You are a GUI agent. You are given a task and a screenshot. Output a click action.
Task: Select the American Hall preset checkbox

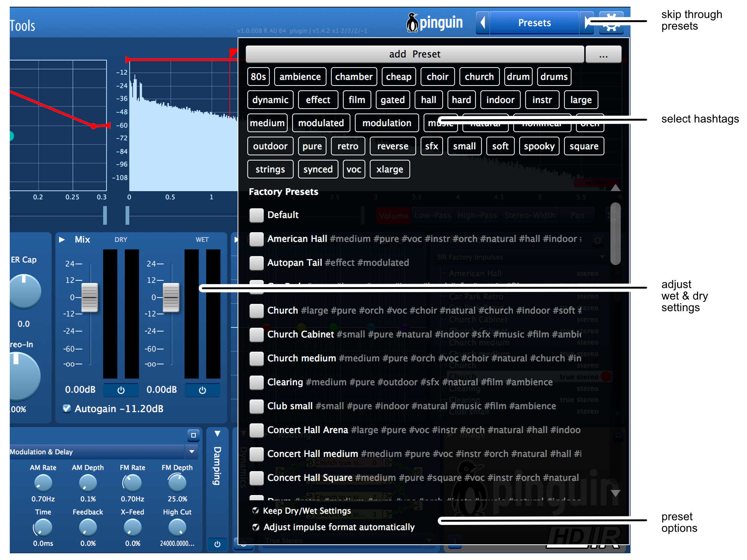(x=257, y=239)
